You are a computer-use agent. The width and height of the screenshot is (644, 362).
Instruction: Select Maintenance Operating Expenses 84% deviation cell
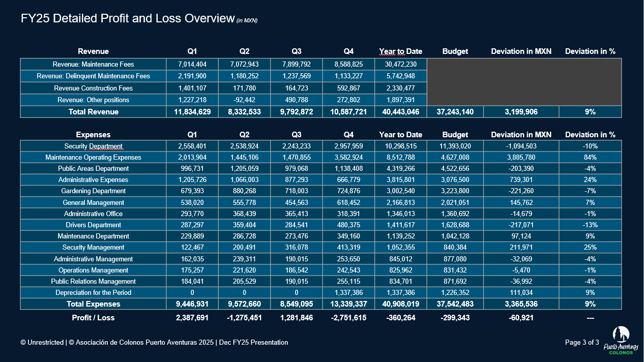(590, 158)
